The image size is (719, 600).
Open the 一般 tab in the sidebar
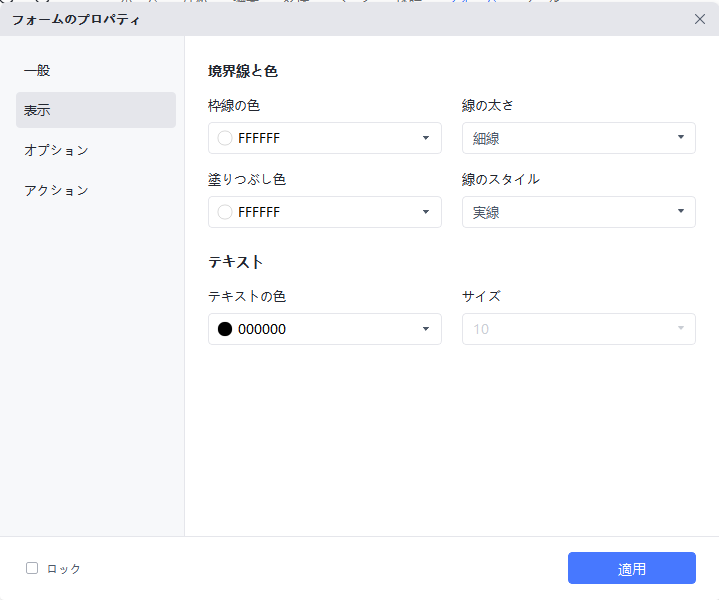[95, 71]
